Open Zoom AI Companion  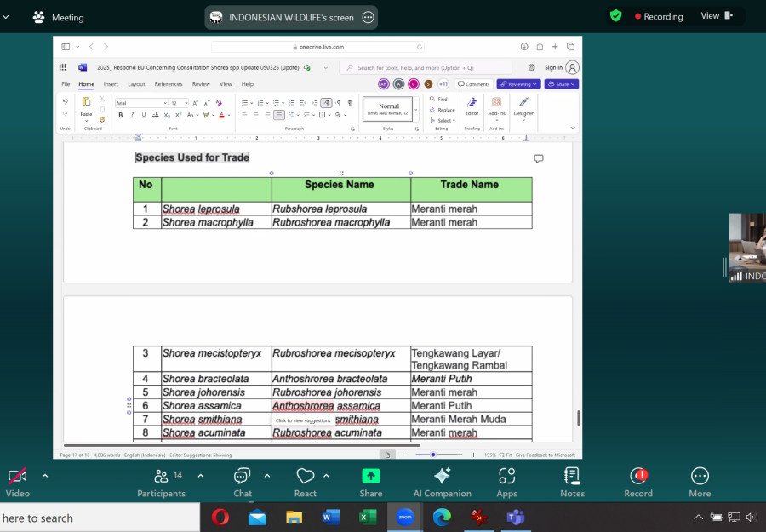(x=442, y=476)
